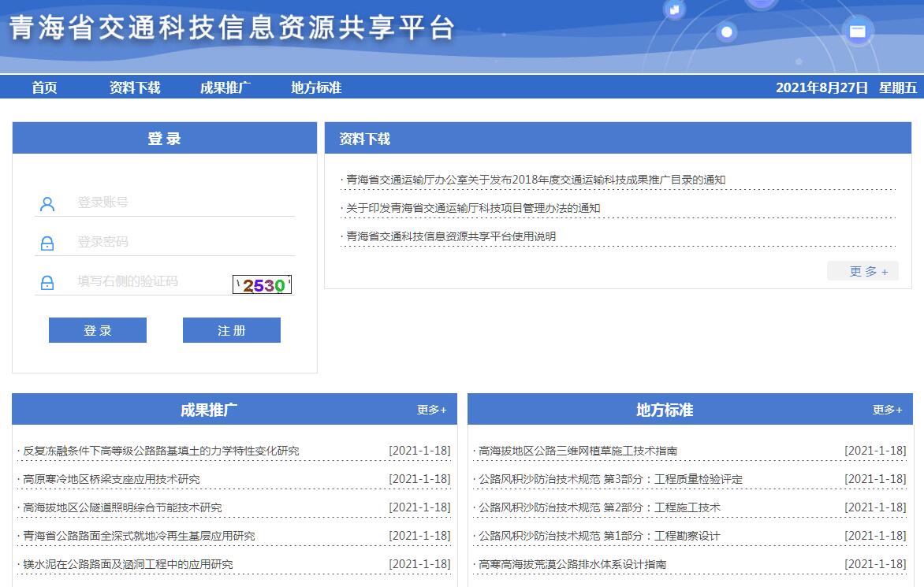Open the 镁水泥在公路路面及涵洞工程中的应用研究 link
Image resolution: width=924 pixels, height=587 pixels.
tap(128, 564)
